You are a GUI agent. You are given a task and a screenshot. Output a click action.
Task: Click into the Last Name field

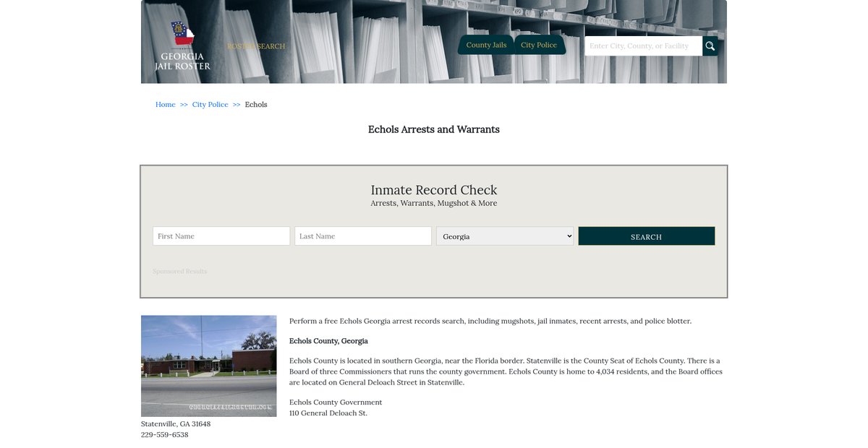(x=363, y=236)
